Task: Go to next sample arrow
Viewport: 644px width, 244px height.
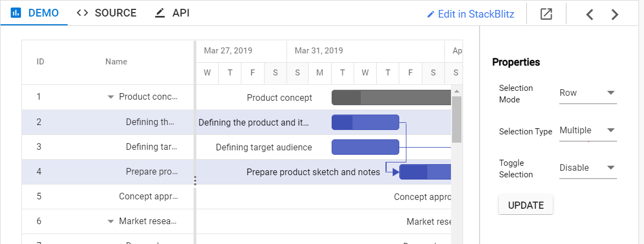Action: pyautogui.click(x=615, y=14)
